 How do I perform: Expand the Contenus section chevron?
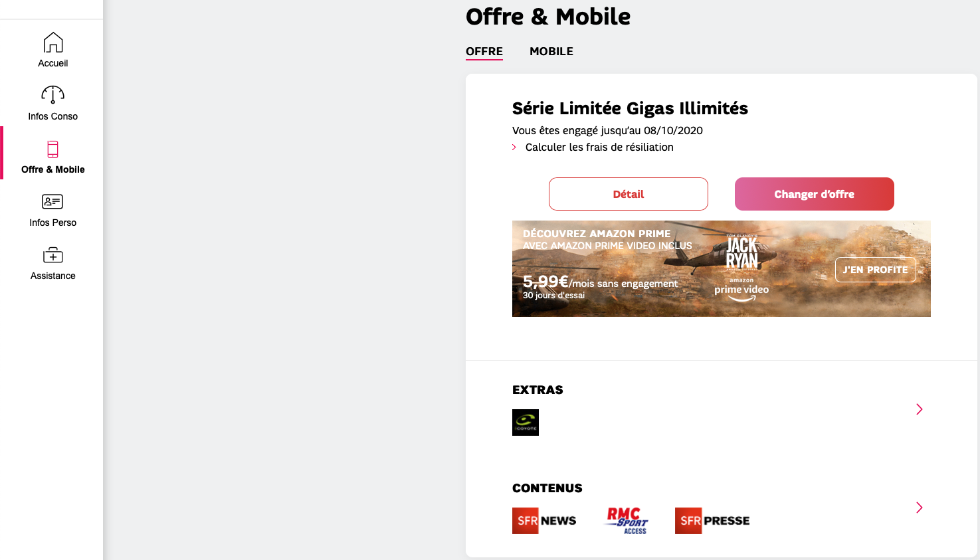click(920, 508)
